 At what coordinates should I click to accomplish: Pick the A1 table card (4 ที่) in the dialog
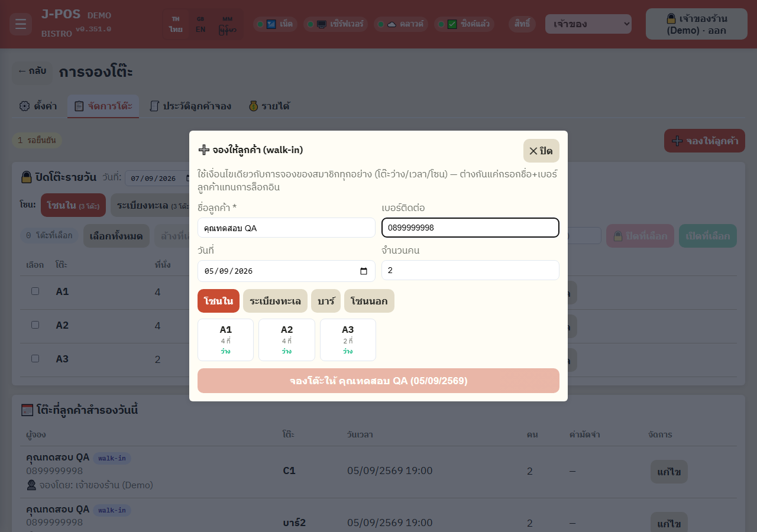(x=225, y=340)
